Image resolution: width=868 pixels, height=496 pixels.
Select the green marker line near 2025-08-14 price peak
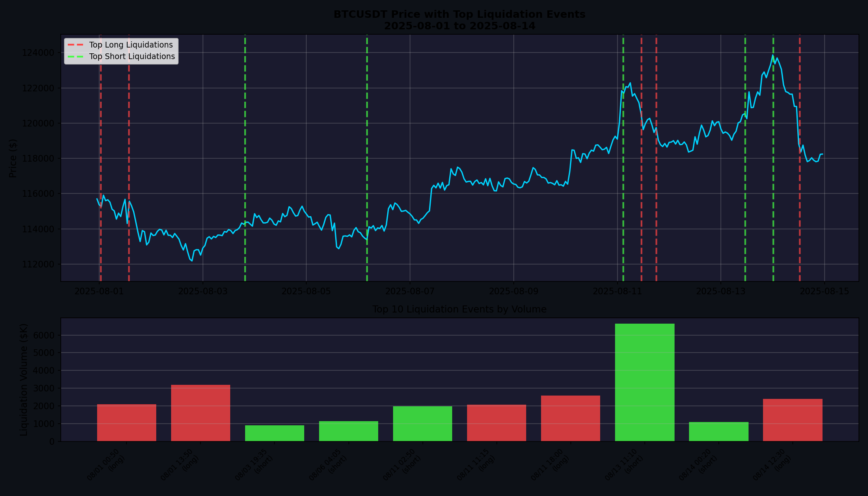coord(773,165)
